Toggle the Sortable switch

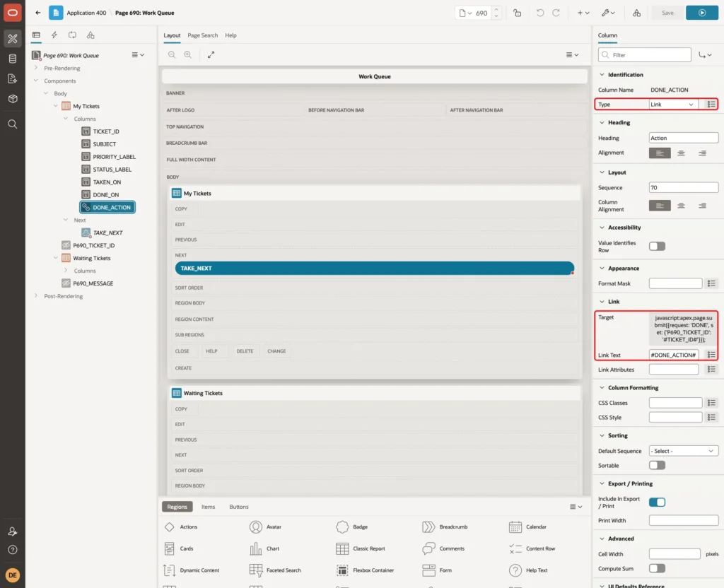click(x=657, y=465)
